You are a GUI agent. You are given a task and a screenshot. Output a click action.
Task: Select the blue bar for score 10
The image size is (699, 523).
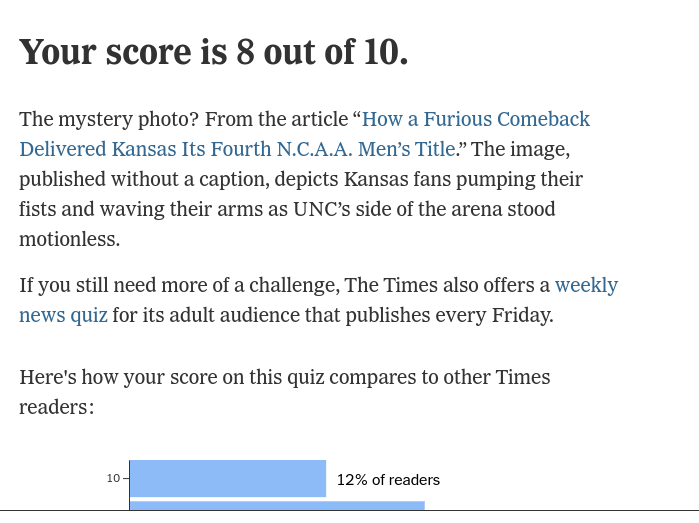coord(227,478)
